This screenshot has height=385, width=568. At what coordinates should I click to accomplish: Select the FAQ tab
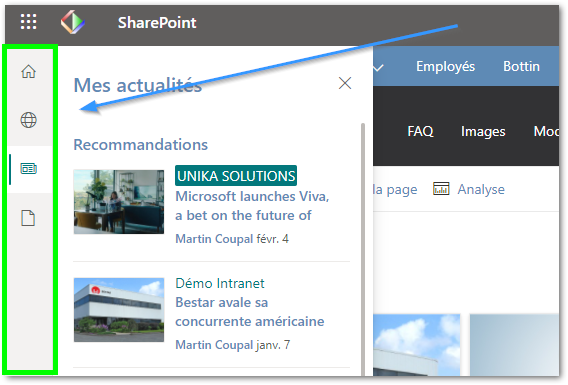click(420, 131)
